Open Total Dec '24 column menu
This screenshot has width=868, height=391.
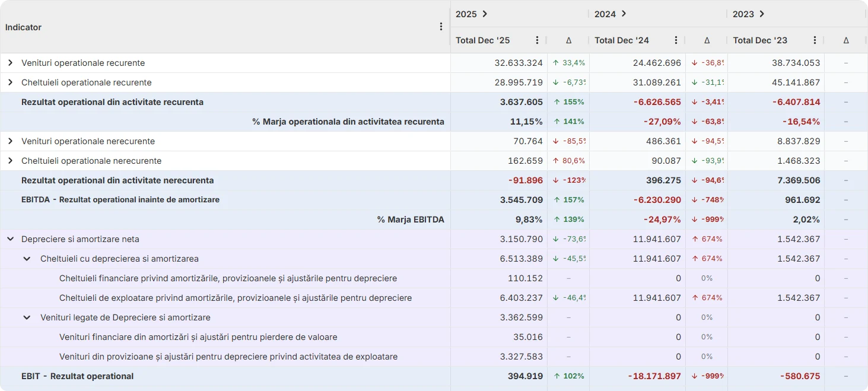[x=676, y=40]
